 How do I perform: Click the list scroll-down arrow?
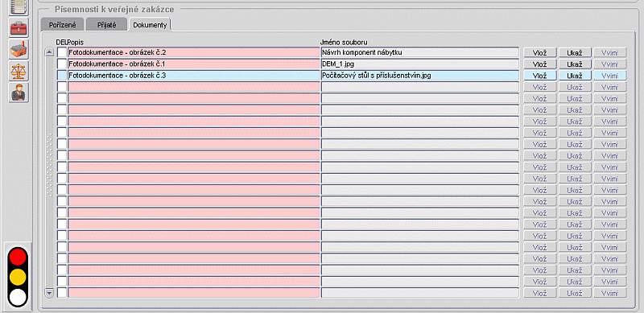point(50,293)
